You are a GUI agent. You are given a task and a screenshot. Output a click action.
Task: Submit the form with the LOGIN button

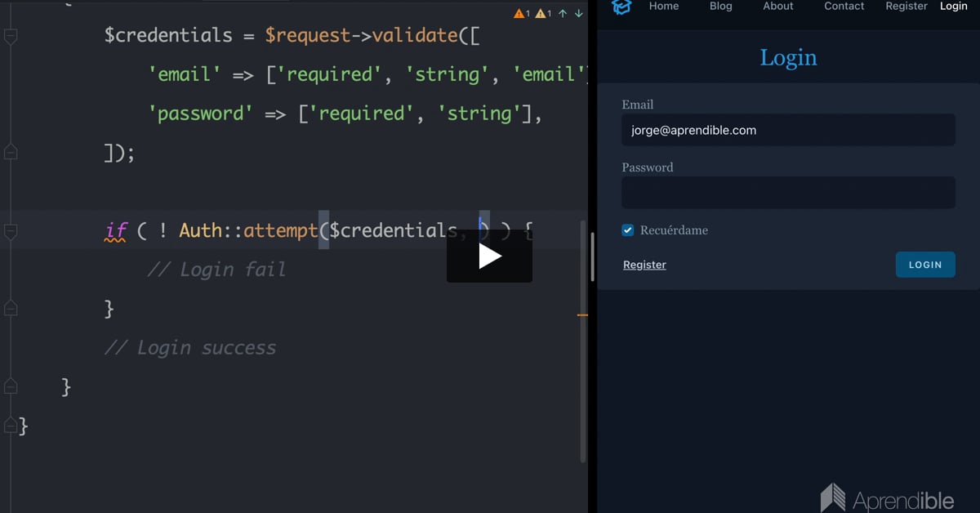coord(925,265)
